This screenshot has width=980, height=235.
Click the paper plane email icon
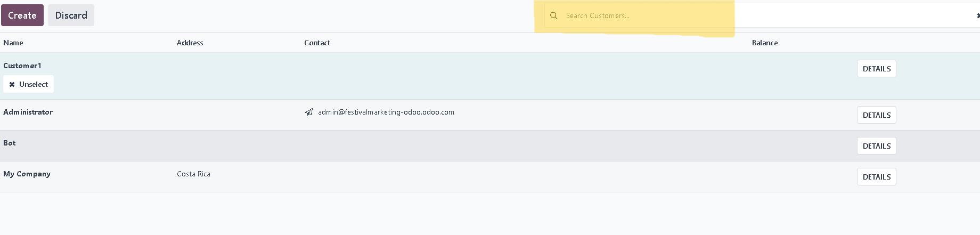tap(309, 112)
